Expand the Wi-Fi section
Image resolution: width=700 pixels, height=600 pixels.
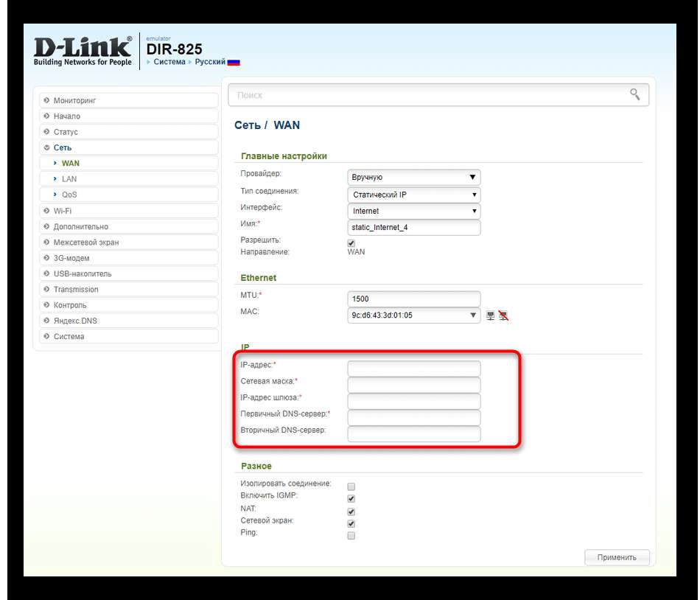click(x=128, y=211)
